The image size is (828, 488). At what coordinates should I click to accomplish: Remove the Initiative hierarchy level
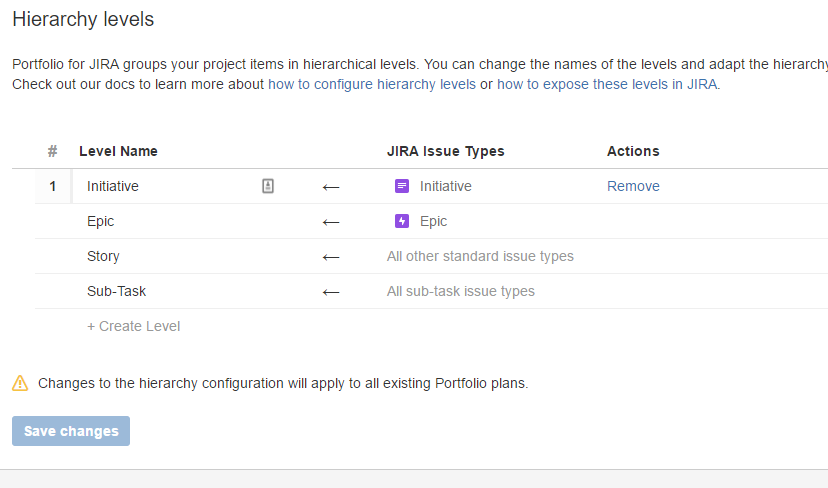[633, 186]
